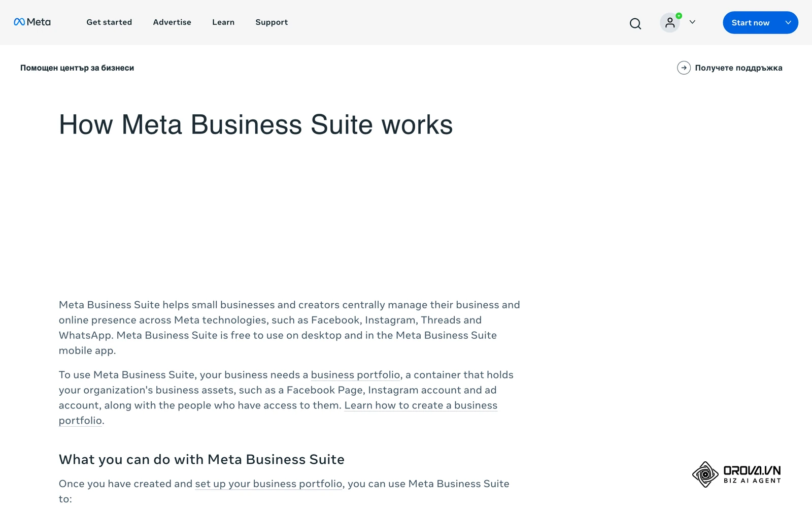
Task: Click the user profile avatar icon
Action: [670, 22]
